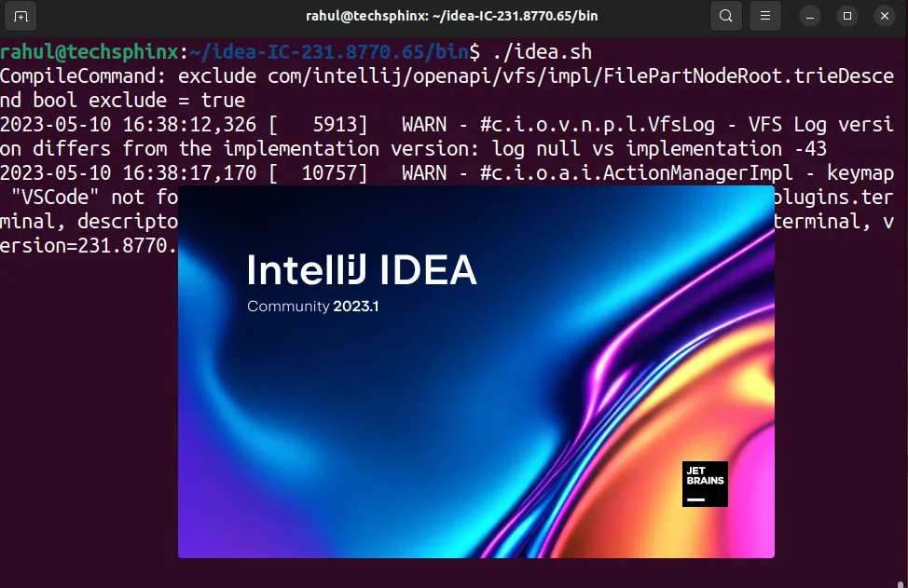
Task: Click WARN on the ActionManagerImpl line
Action: tap(424, 173)
